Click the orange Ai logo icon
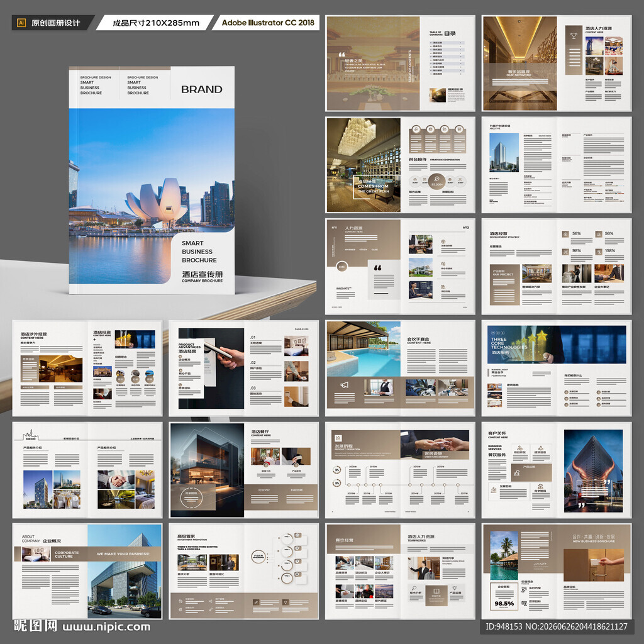The image size is (644, 644). pos(21,23)
